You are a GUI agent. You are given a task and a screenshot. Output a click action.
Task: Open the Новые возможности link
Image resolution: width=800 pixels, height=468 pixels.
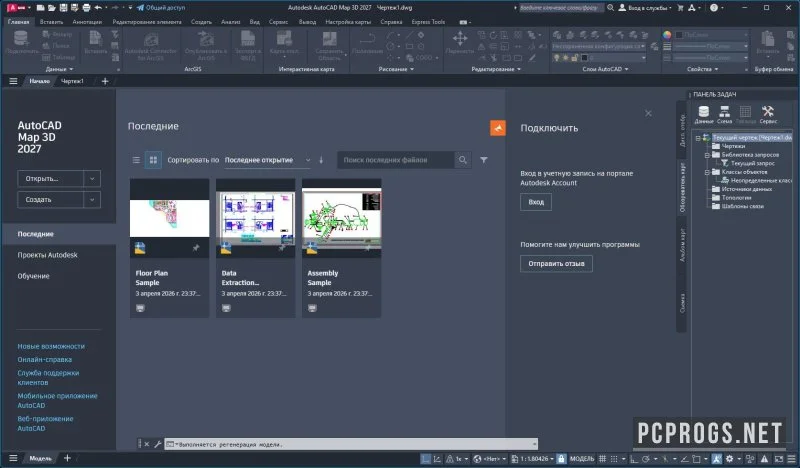coord(51,346)
